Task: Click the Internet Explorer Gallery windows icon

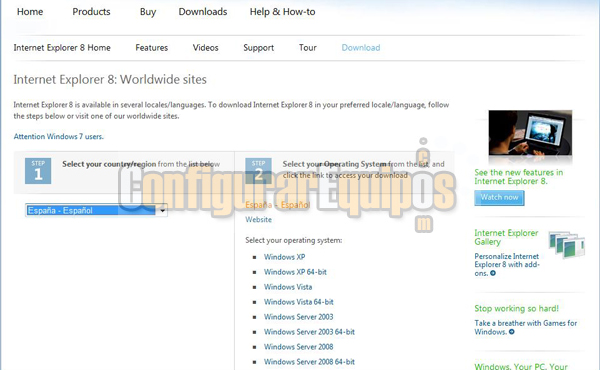Action: coord(567,244)
